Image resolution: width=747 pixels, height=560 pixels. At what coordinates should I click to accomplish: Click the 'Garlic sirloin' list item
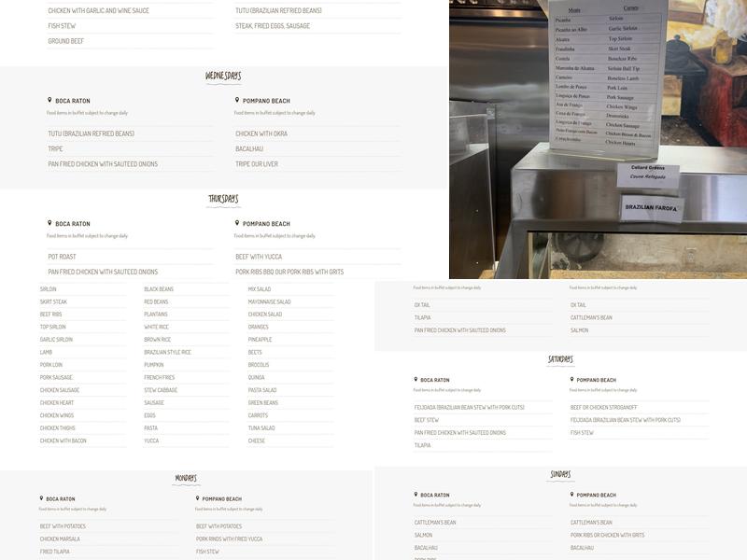(56, 340)
